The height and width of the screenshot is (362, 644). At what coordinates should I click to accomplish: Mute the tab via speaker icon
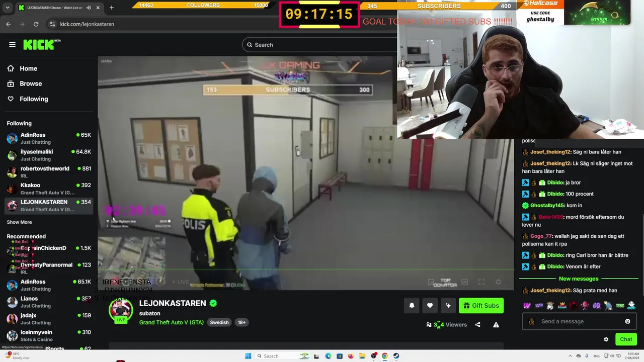(x=89, y=8)
